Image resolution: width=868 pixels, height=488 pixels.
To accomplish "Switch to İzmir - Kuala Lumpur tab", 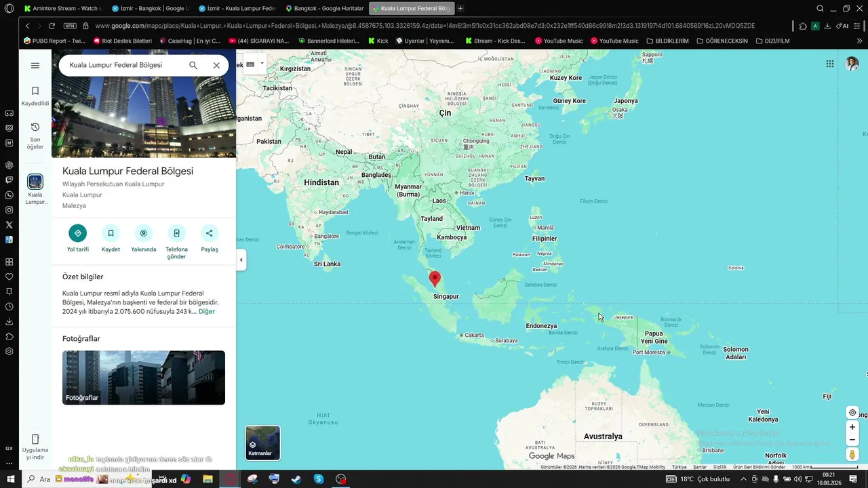I will click(237, 9).
